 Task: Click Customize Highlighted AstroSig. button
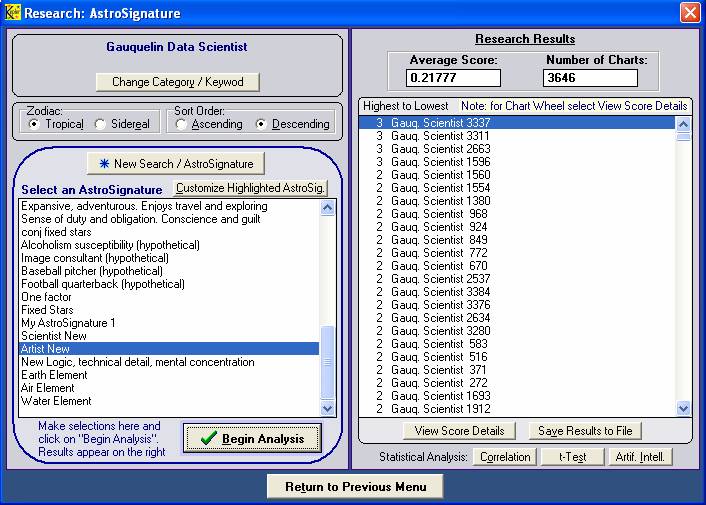click(250, 188)
